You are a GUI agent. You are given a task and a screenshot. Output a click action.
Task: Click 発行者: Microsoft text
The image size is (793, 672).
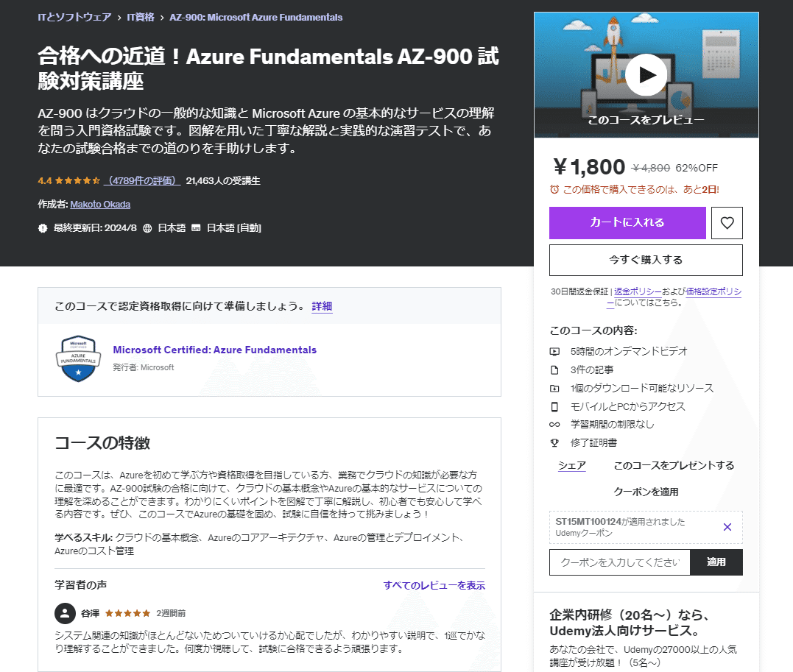coord(143,367)
